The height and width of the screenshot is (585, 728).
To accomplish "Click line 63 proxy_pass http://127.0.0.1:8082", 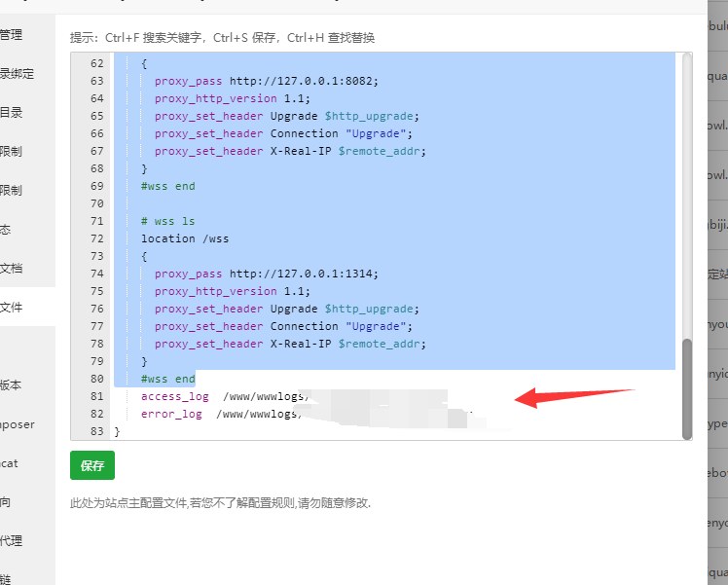I will point(267,81).
